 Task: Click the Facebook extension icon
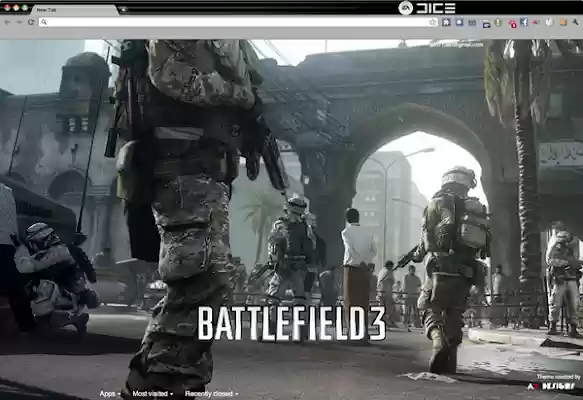(x=524, y=22)
